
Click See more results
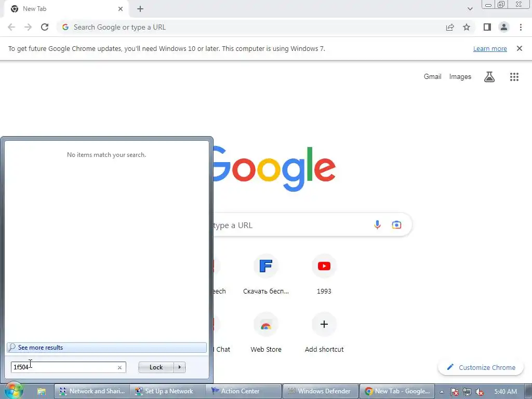(x=107, y=348)
